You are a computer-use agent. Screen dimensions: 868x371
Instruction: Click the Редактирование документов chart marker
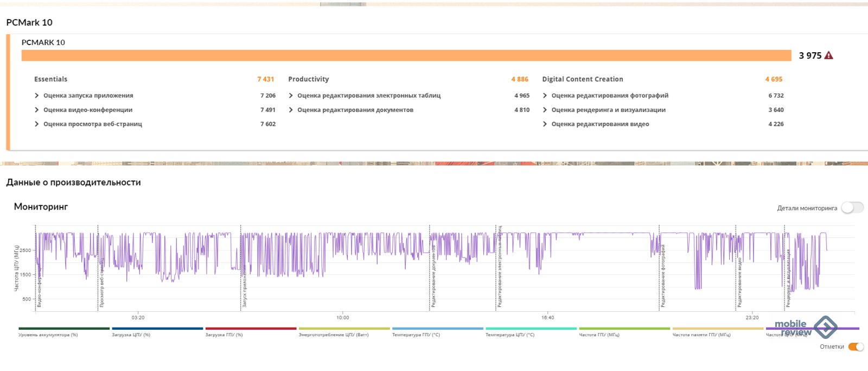tap(433, 276)
